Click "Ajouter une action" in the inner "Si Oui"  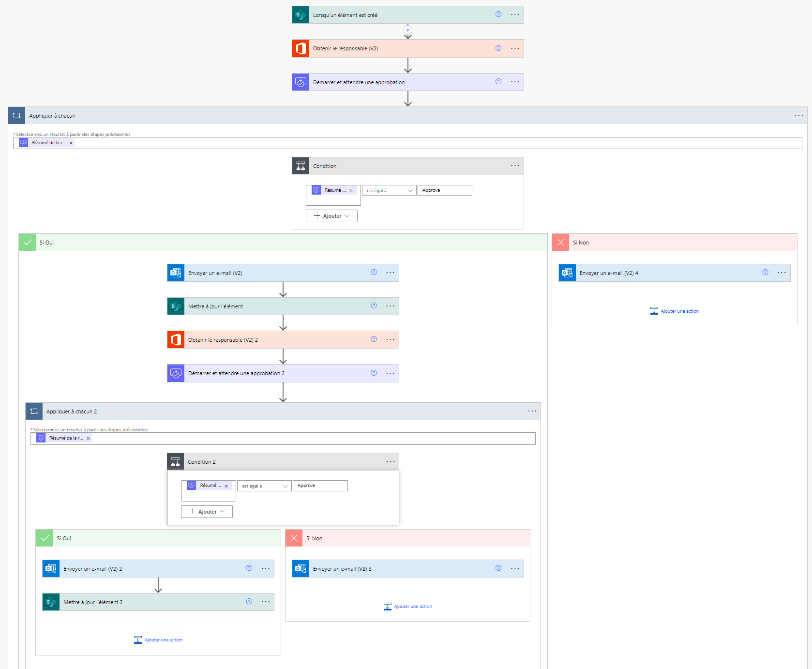pyautogui.click(x=158, y=640)
